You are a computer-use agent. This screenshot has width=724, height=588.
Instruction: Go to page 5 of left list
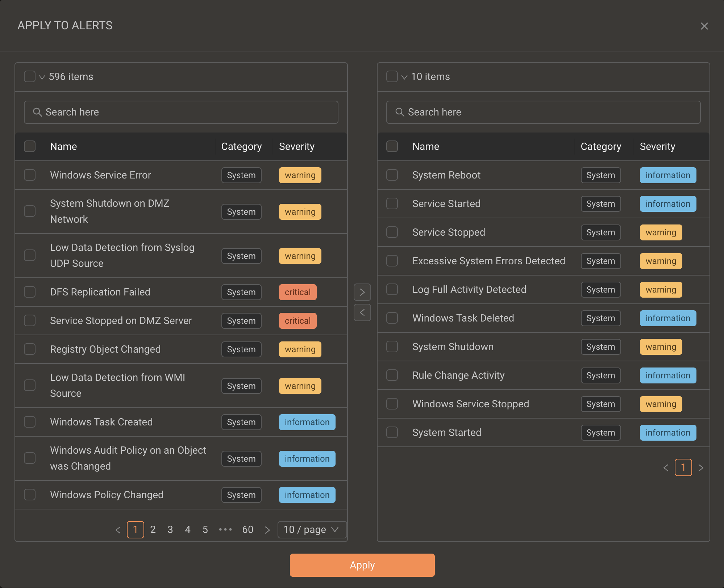click(205, 530)
